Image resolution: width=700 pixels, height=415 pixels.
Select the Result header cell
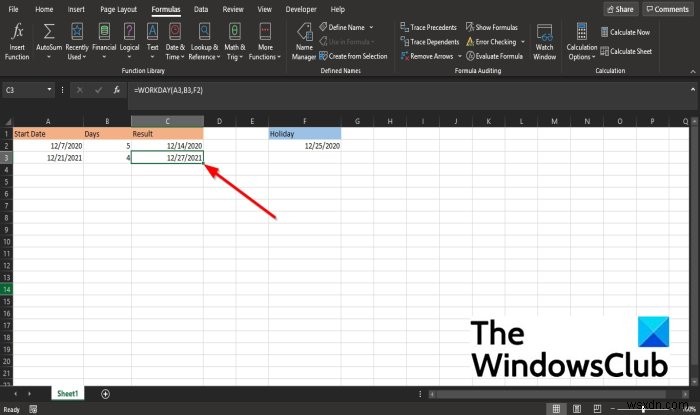pos(167,134)
